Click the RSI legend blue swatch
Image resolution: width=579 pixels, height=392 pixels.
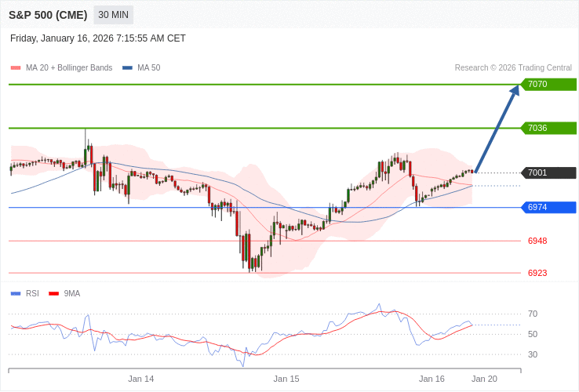click(x=16, y=294)
